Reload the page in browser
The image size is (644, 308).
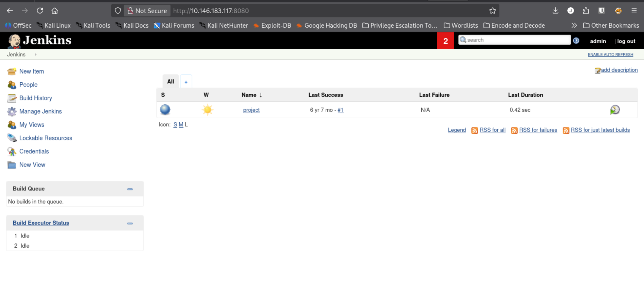click(x=40, y=11)
